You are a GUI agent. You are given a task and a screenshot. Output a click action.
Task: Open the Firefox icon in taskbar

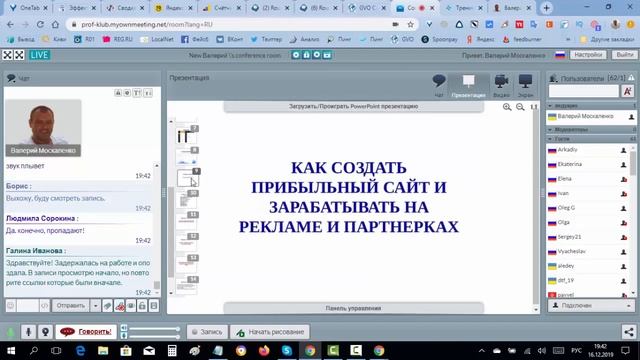(x=264, y=351)
